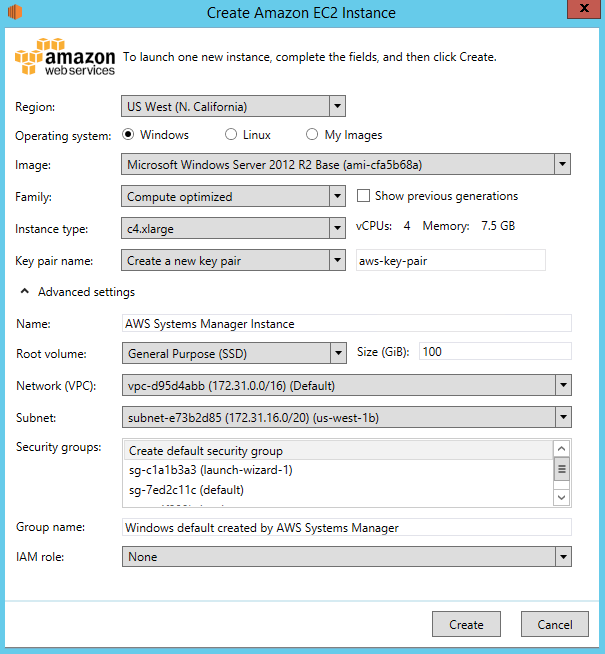Image resolution: width=605 pixels, height=654 pixels.
Task: Open the Instance type dropdown
Action: click(x=336, y=229)
